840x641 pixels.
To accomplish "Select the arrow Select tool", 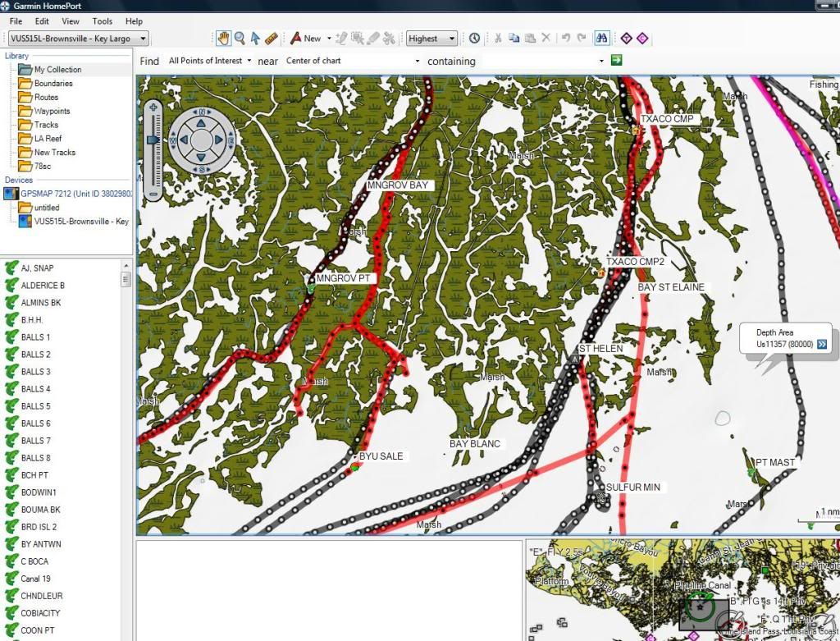I will (255, 38).
